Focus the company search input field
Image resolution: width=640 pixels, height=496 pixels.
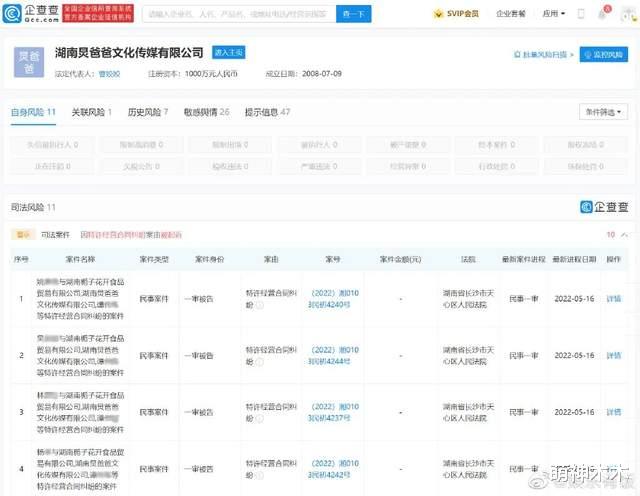point(239,14)
